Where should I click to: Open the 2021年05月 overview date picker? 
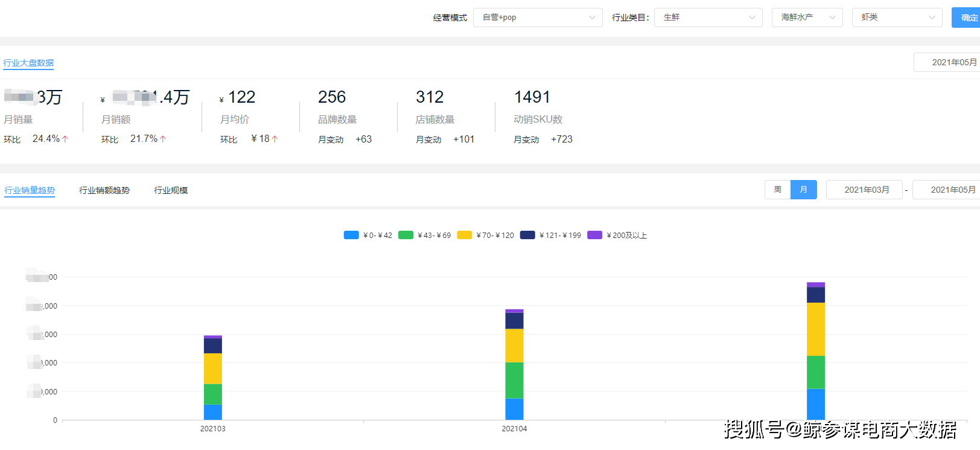click(947, 62)
